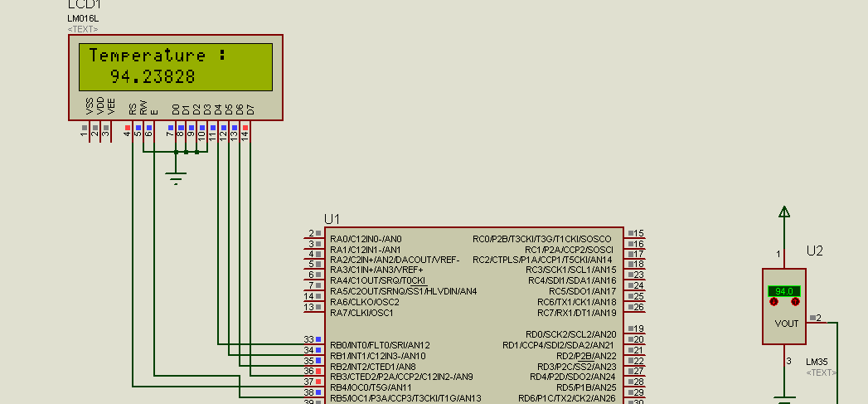The width and height of the screenshot is (868, 404).
Task: Select the power terminal arrow above U2
Action: (784, 212)
